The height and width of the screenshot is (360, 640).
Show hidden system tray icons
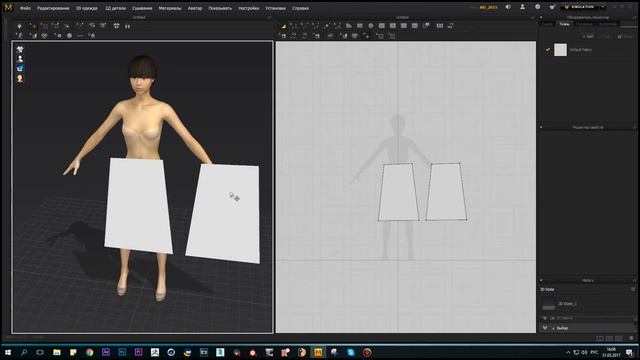tap(568, 352)
